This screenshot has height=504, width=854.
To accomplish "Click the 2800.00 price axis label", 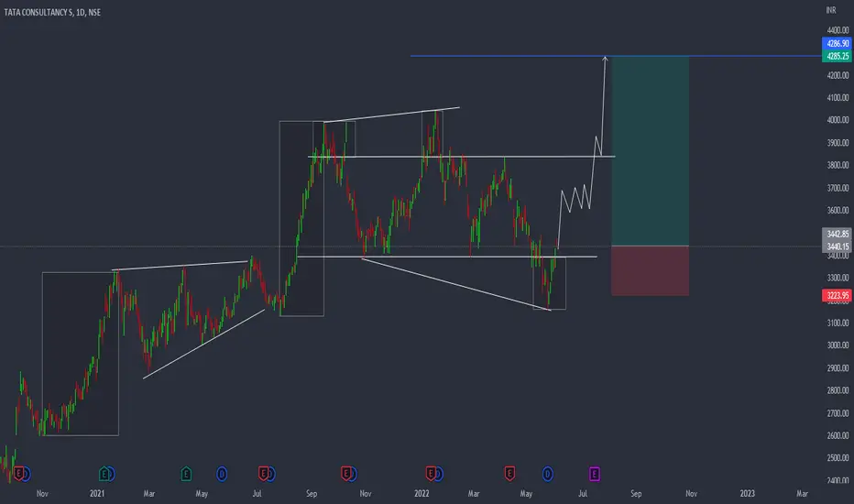I will [838, 390].
